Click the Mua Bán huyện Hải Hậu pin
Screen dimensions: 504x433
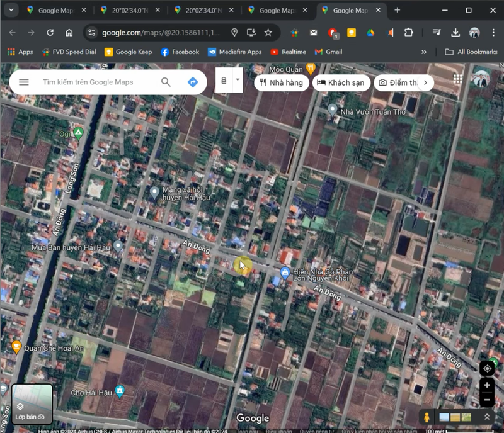[118, 246]
